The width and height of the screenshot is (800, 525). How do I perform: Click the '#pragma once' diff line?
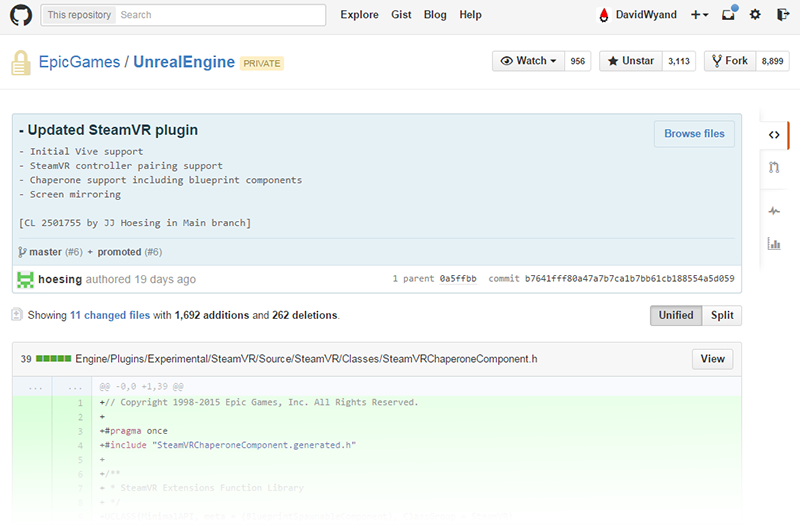click(134, 431)
